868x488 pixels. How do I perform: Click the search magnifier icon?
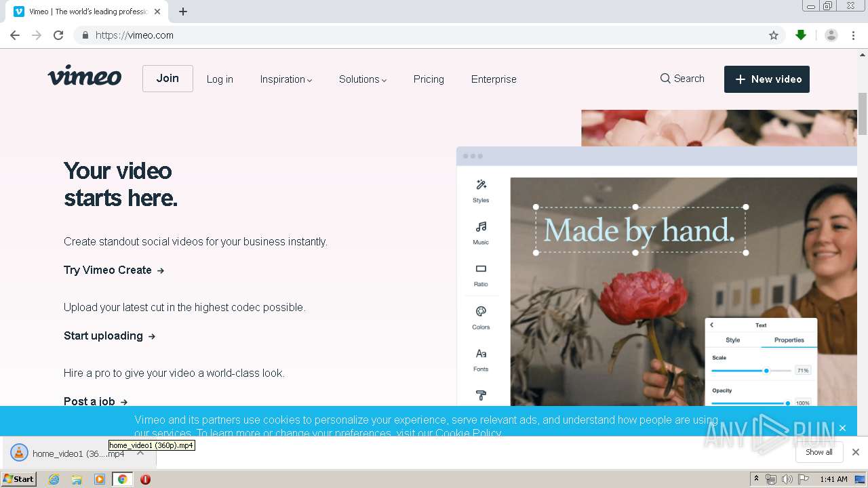665,79
